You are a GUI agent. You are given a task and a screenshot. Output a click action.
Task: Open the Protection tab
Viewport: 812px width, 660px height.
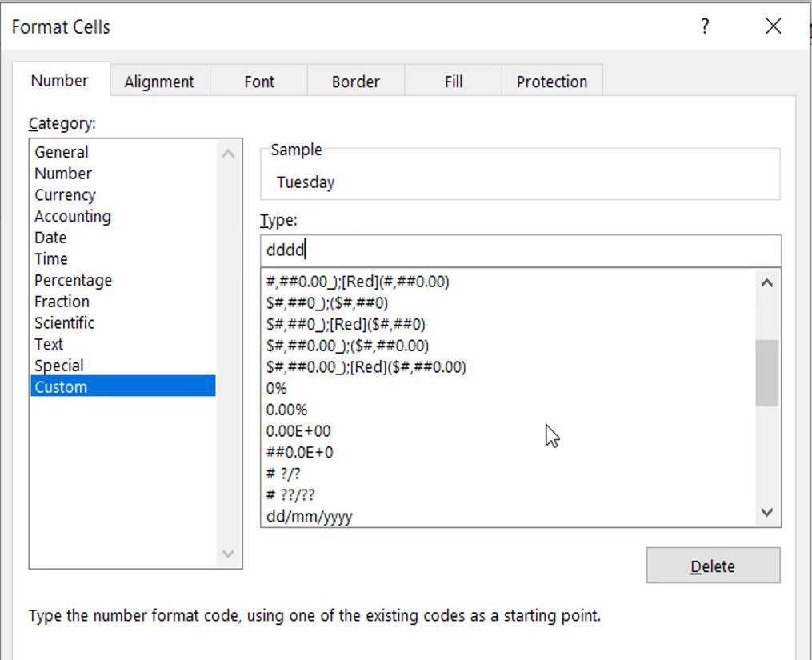click(551, 81)
